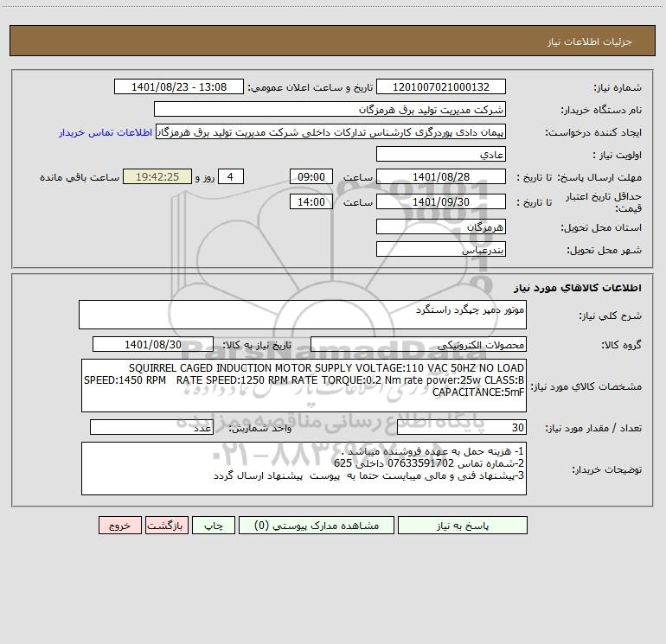Click the label واحد شمارش:
Image resolution: width=666 pixels, height=644 pixels.
[x=260, y=429]
